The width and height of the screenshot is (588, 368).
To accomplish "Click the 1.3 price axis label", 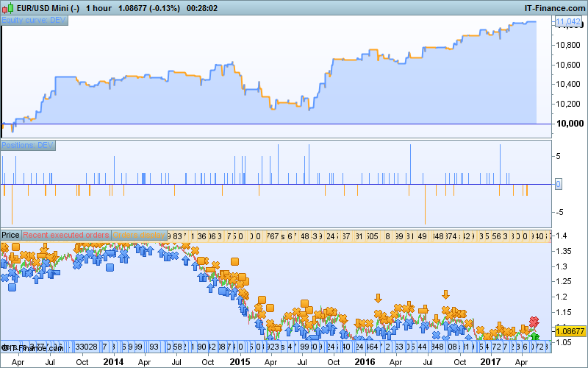I will click(562, 266).
